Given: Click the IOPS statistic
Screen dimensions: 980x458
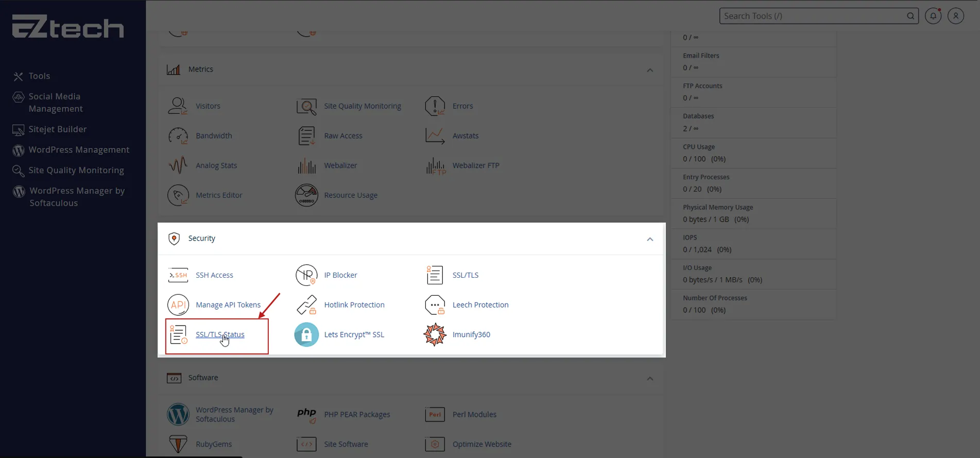Looking at the screenshot, I should 754,244.
